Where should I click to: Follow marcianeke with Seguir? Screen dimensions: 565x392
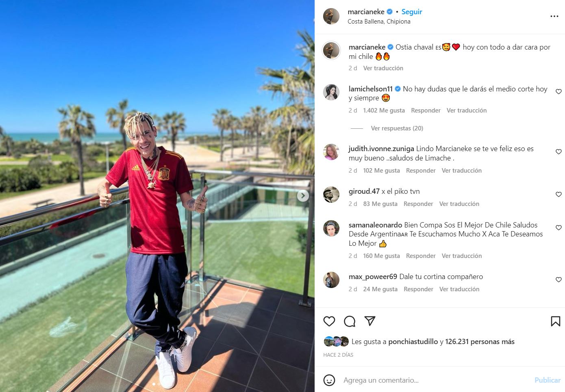coord(412,12)
